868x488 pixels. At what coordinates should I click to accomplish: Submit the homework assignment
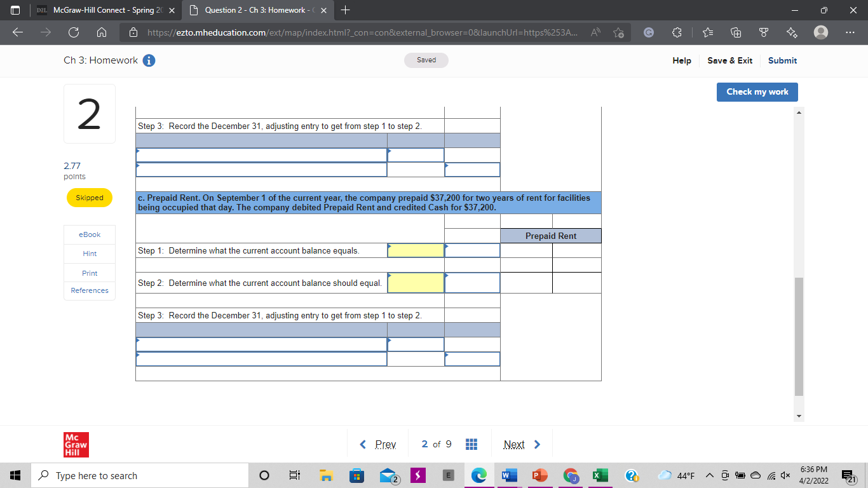pyautogui.click(x=782, y=60)
